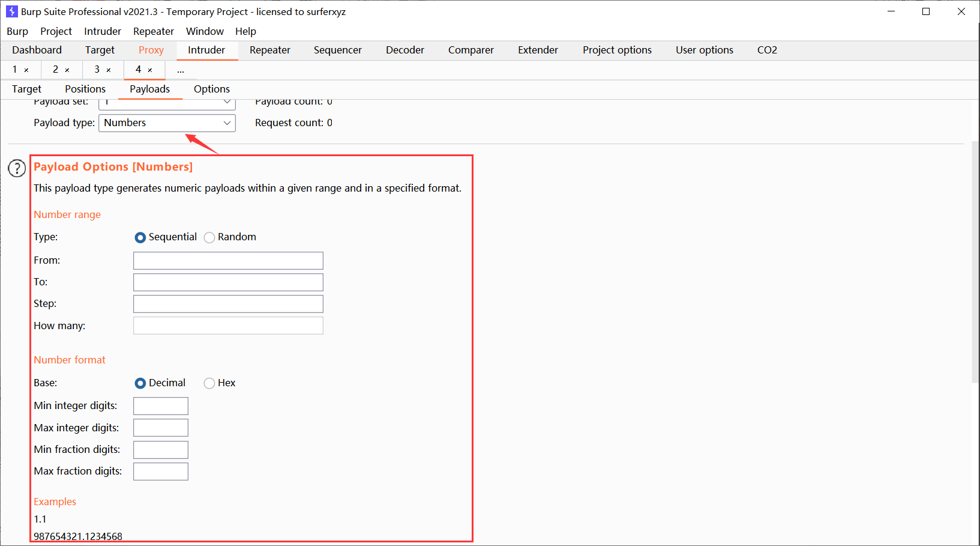Open the Intruder Options sub-tab
The height and width of the screenshot is (546, 980).
(212, 89)
